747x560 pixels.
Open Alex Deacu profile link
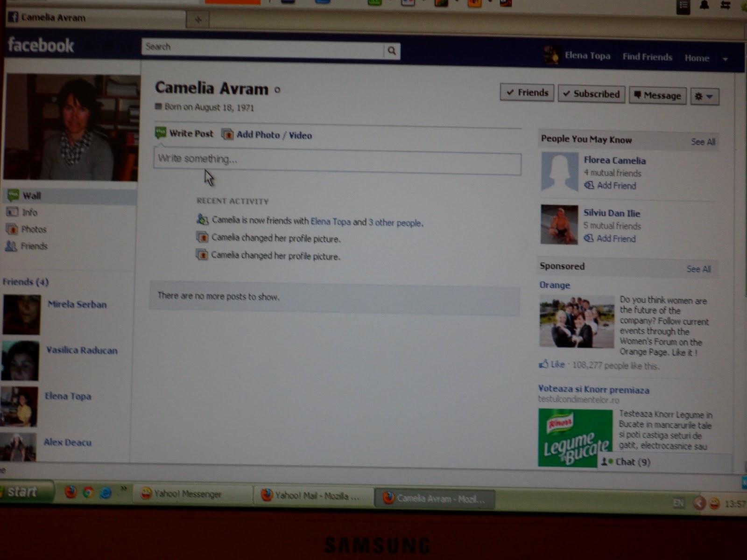tap(67, 442)
